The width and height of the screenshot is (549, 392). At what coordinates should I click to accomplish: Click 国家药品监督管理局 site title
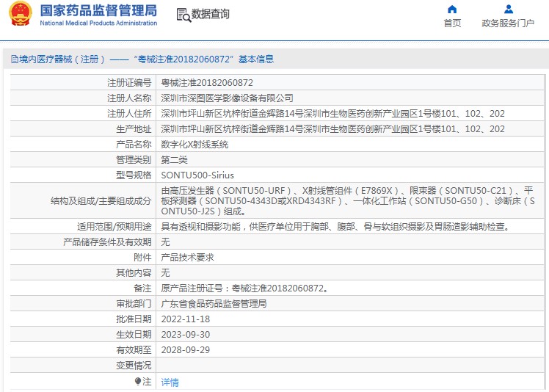click(x=98, y=10)
